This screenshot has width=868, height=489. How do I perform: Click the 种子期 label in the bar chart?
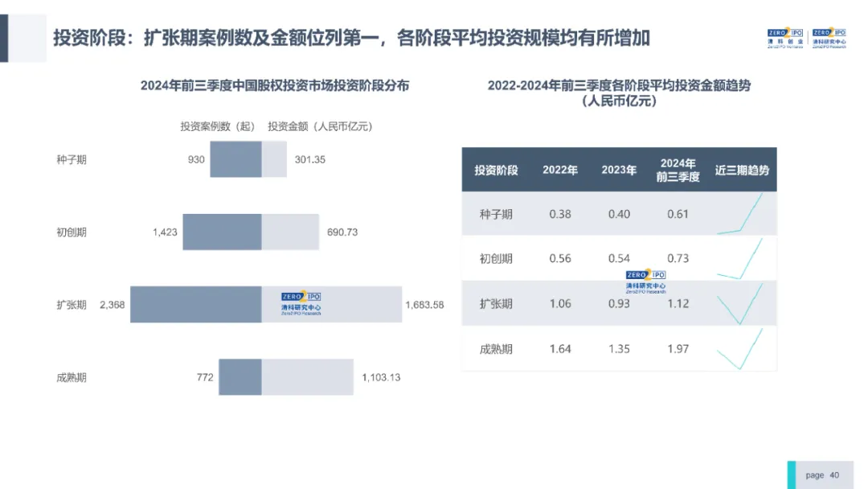(x=72, y=159)
